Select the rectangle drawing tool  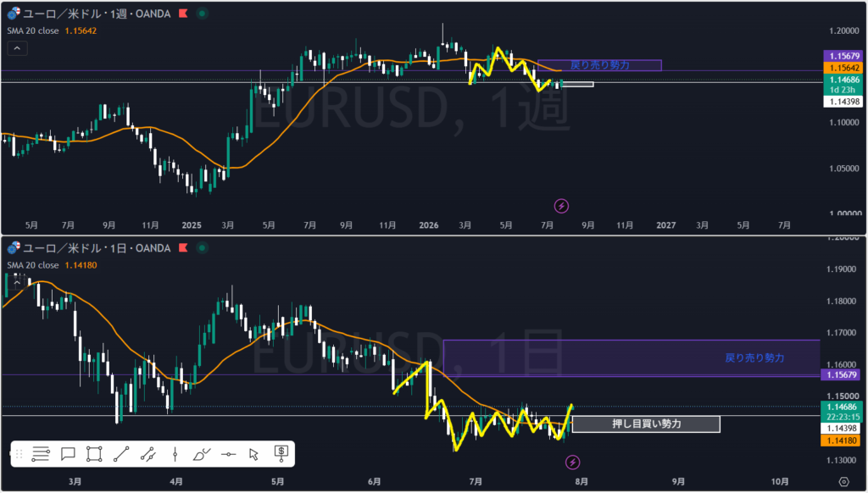(x=94, y=454)
